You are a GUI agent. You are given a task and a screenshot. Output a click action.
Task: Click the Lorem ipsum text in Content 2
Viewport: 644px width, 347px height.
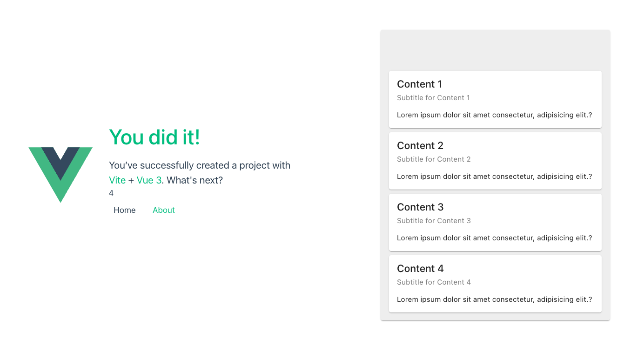coord(494,177)
